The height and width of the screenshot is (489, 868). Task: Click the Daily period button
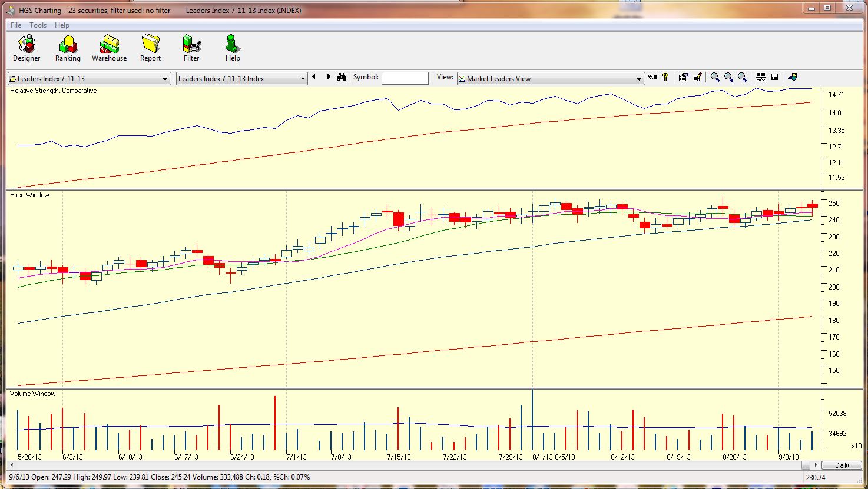coord(842,465)
